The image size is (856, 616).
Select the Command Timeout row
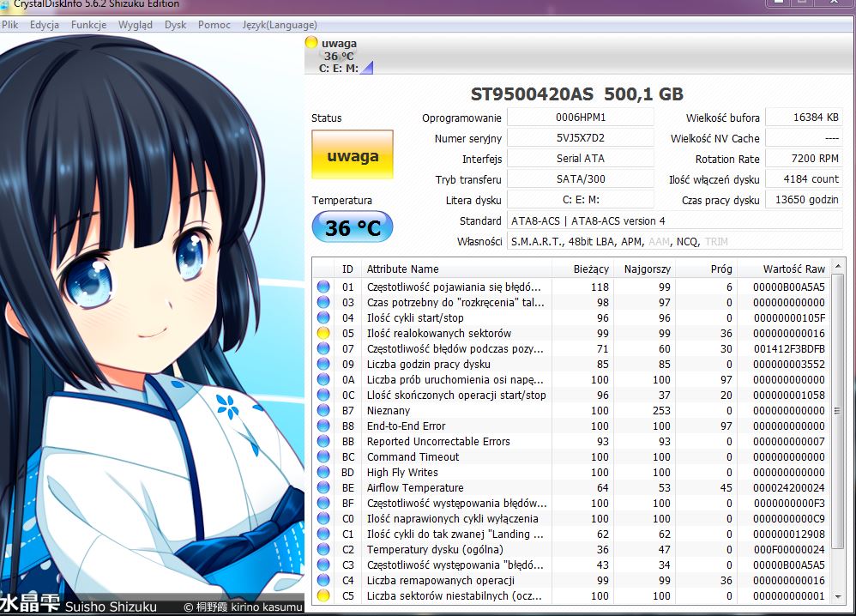click(x=571, y=456)
